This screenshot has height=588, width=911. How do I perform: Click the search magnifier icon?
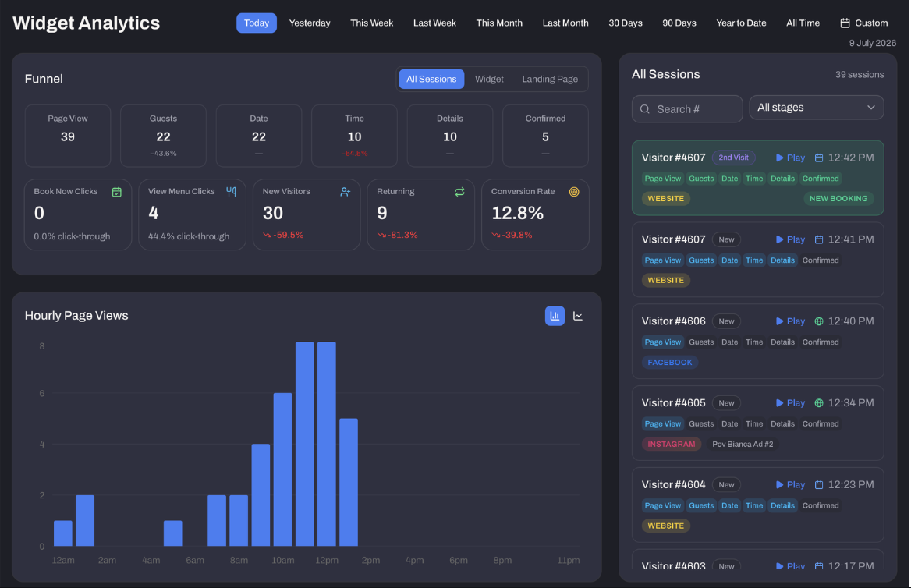644,109
